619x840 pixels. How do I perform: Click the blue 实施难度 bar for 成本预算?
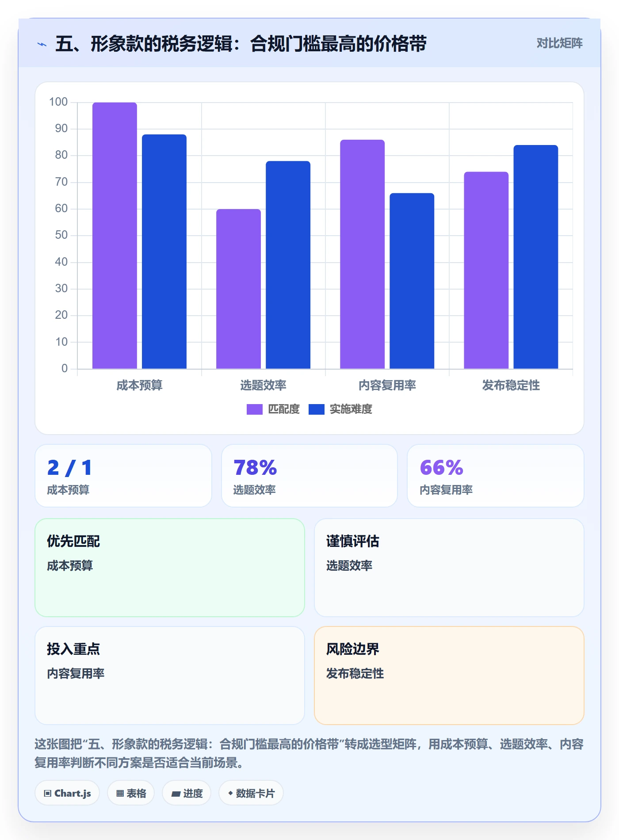pyautogui.click(x=164, y=252)
